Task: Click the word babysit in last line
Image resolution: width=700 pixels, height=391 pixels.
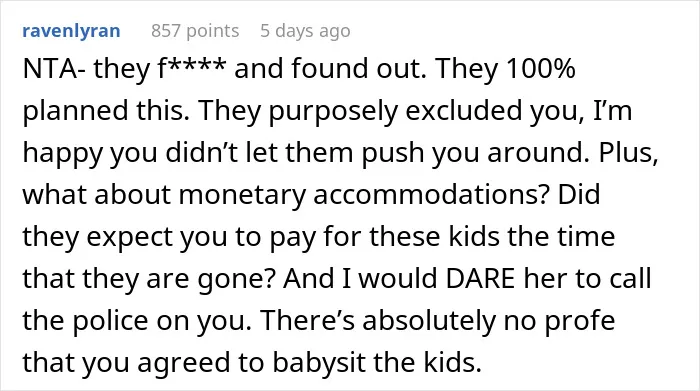Action: click(x=319, y=362)
